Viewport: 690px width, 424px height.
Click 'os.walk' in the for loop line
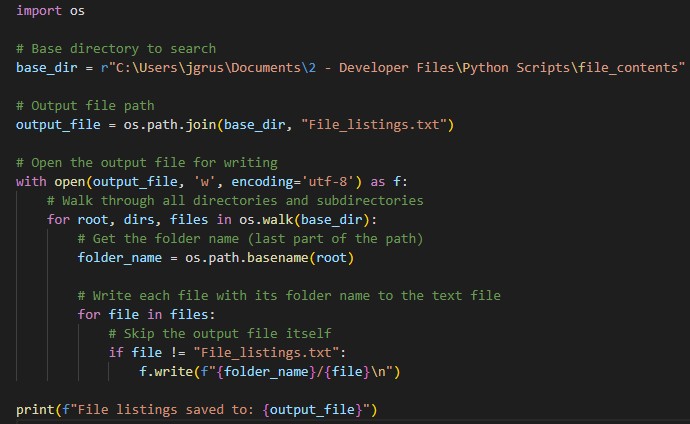coord(266,219)
